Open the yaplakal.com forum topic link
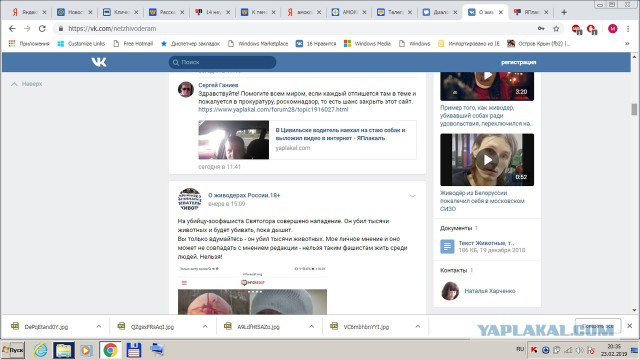Image resolution: width=640 pixels, height=360 pixels. 273,109
